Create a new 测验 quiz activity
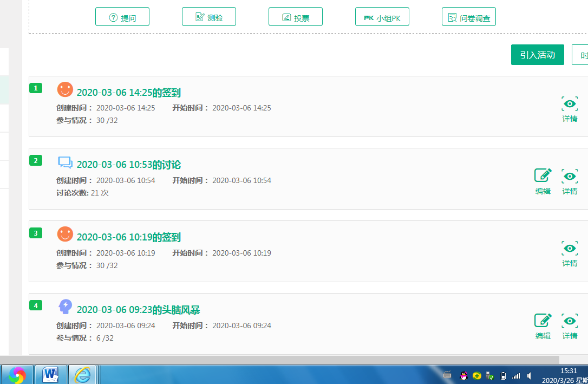 [209, 17]
